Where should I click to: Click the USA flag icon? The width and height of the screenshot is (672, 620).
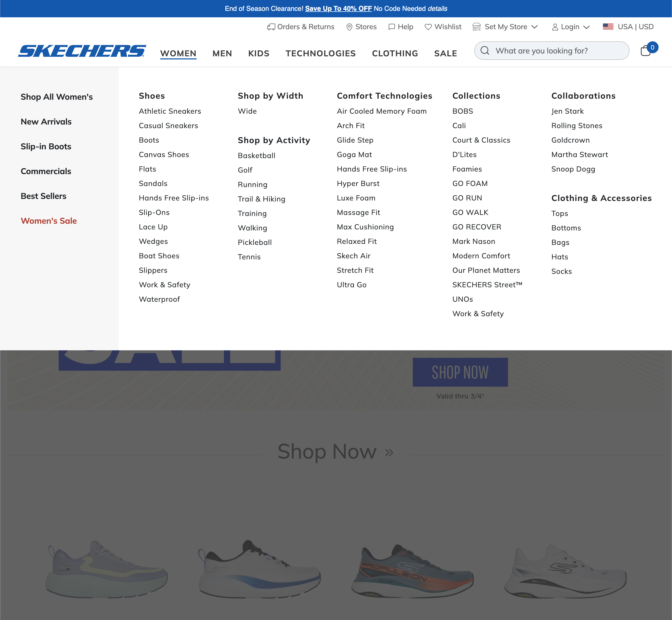[608, 27]
